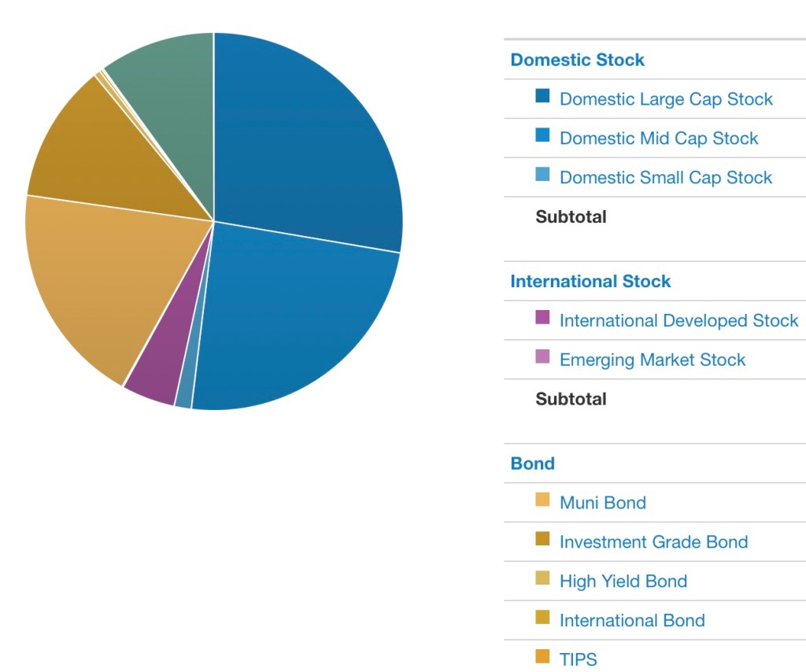Click the dark blue Large Cap legend swatch
Image resolution: width=806 pixels, height=672 pixels.
[542, 97]
